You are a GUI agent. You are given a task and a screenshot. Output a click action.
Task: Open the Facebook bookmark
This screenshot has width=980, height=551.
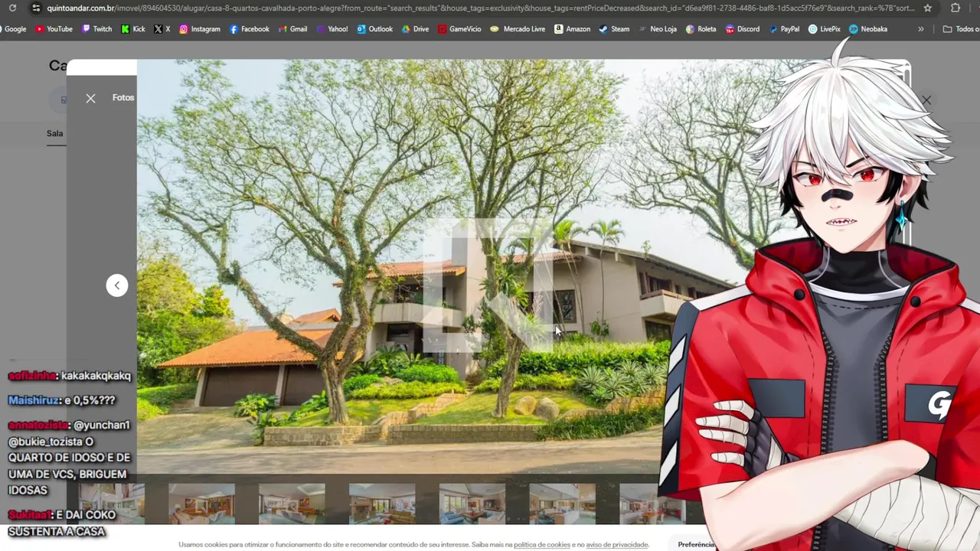point(249,29)
